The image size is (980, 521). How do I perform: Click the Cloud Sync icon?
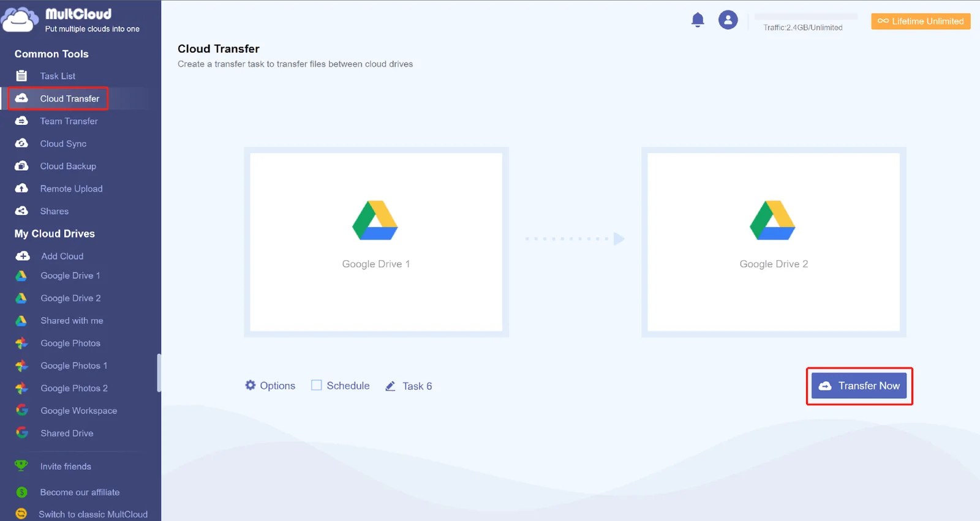pos(21,143)
